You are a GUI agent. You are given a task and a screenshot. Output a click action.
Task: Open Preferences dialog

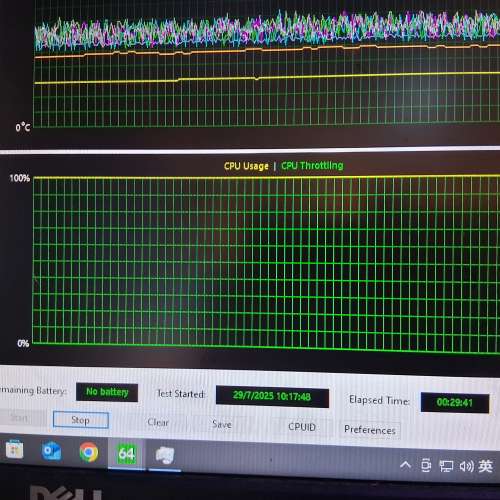(370, 430)
